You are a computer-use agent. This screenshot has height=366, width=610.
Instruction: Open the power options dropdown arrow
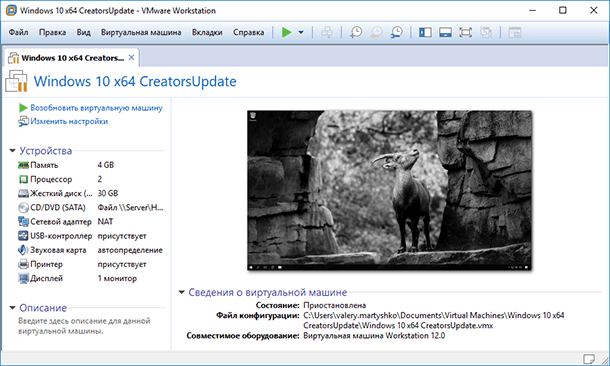pyautogui.click(x=301, y=33)
